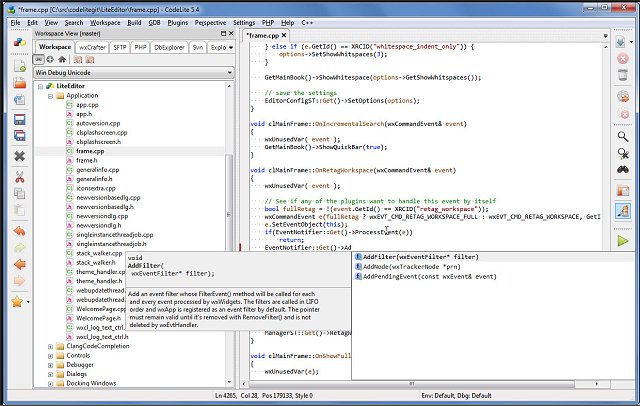Switch to the wxCrafter tab
640x406 pixels.
click(92, 47)
